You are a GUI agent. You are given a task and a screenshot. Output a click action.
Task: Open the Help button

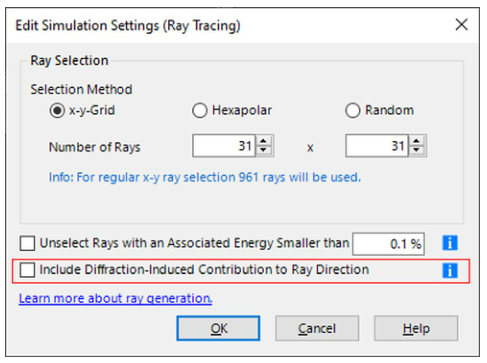tap(416, 328)
